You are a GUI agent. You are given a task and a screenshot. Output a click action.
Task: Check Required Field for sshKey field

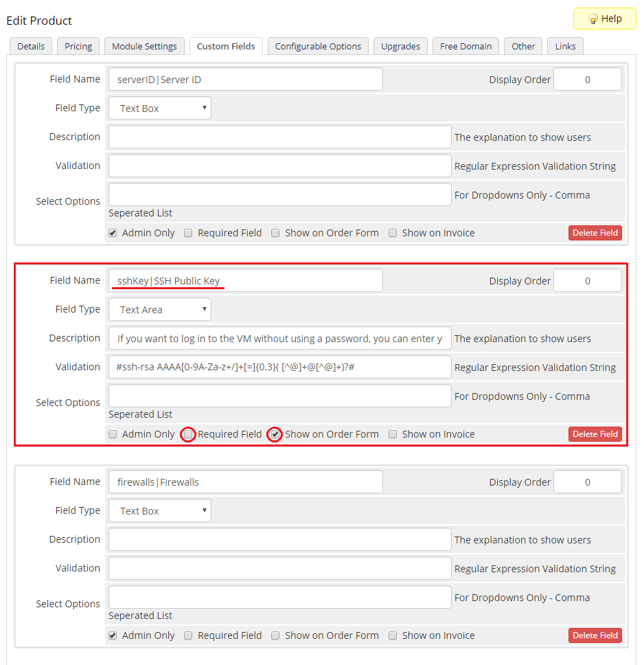coord(188,434)
